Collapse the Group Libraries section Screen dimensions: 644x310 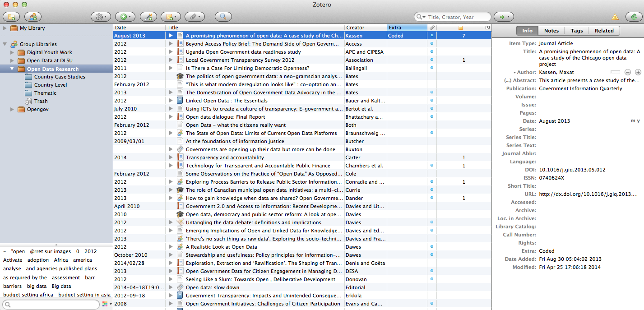(5, 44)
